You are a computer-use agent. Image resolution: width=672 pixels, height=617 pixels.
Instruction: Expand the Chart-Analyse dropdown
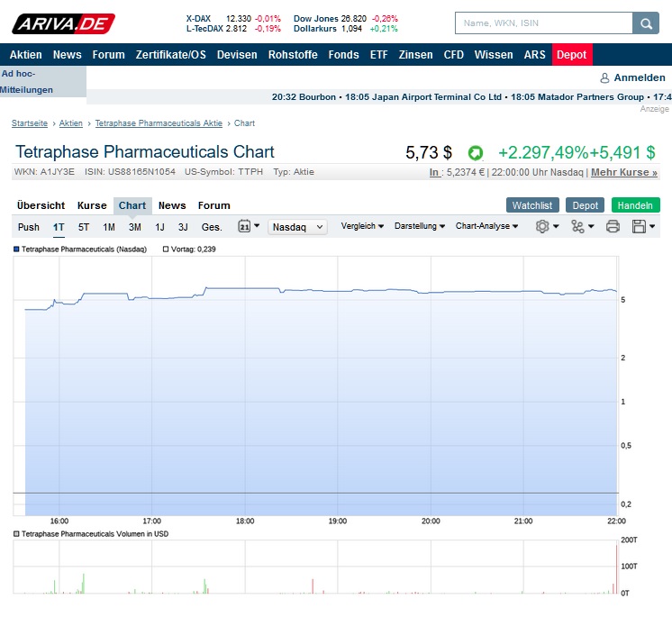pos(486,226)
